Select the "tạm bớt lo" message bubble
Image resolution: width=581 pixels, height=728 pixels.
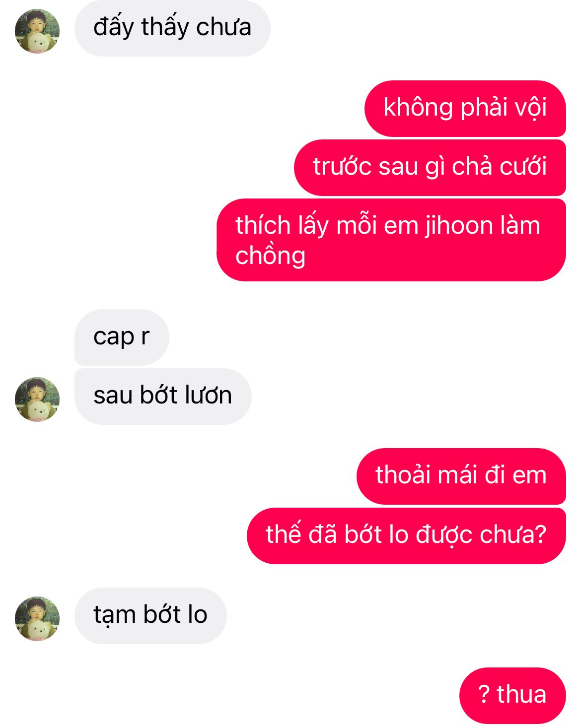pyautogui.click(x=150, y=616)
